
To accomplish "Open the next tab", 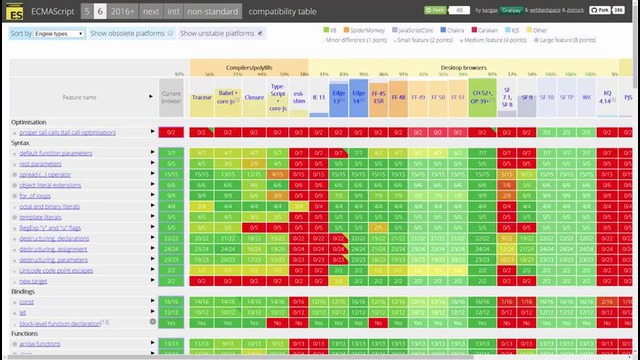I will [151, 11].
